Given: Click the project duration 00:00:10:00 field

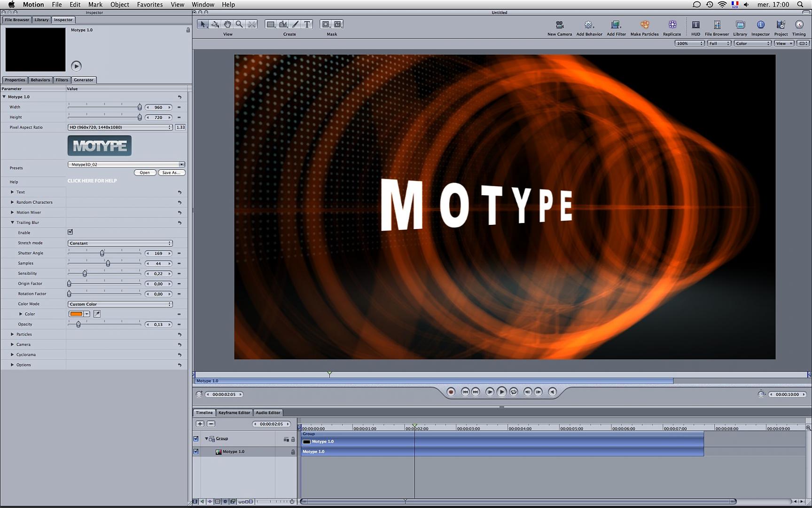Looking at the screenshot, I should click(787, 395).
